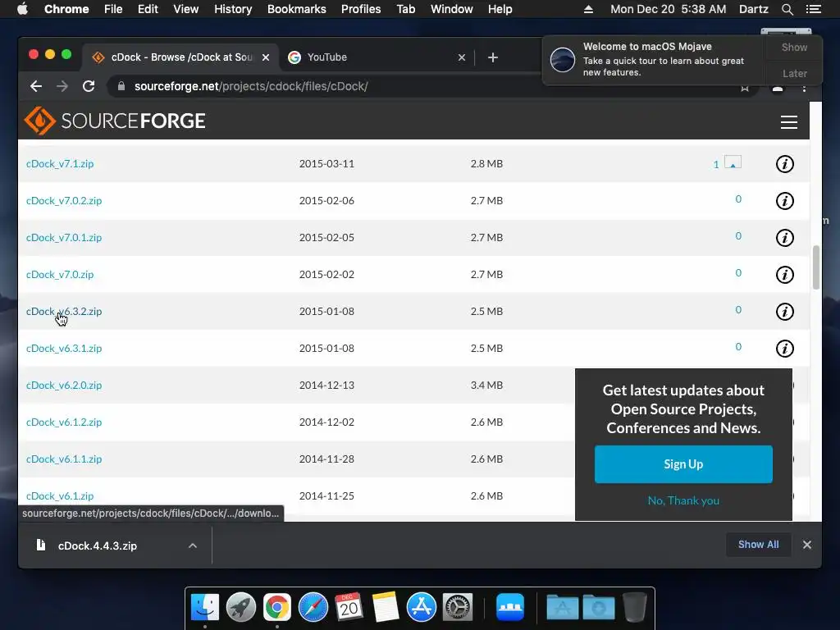Open Safari from the Dock

pos(313,607)
